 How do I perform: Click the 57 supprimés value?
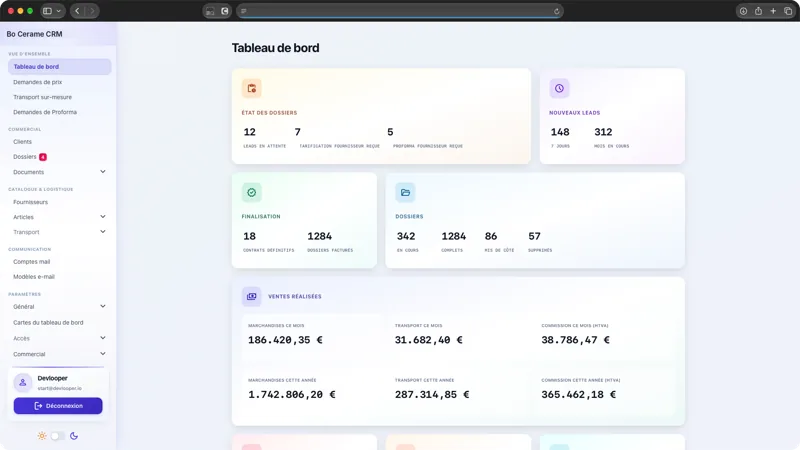click(534, 236)
